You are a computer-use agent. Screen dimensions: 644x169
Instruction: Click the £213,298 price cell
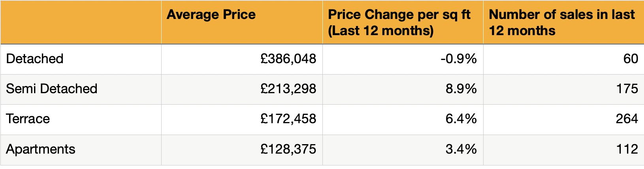click(288, 89)
